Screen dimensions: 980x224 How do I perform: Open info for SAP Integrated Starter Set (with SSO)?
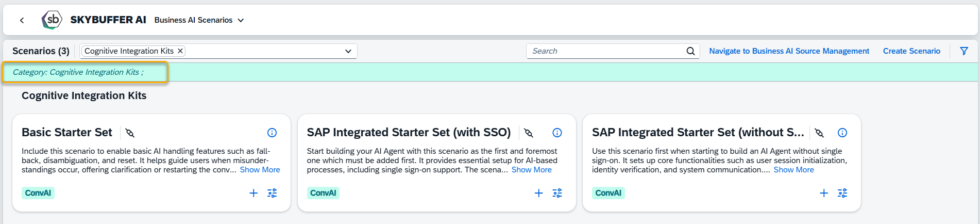coord(557,133)
